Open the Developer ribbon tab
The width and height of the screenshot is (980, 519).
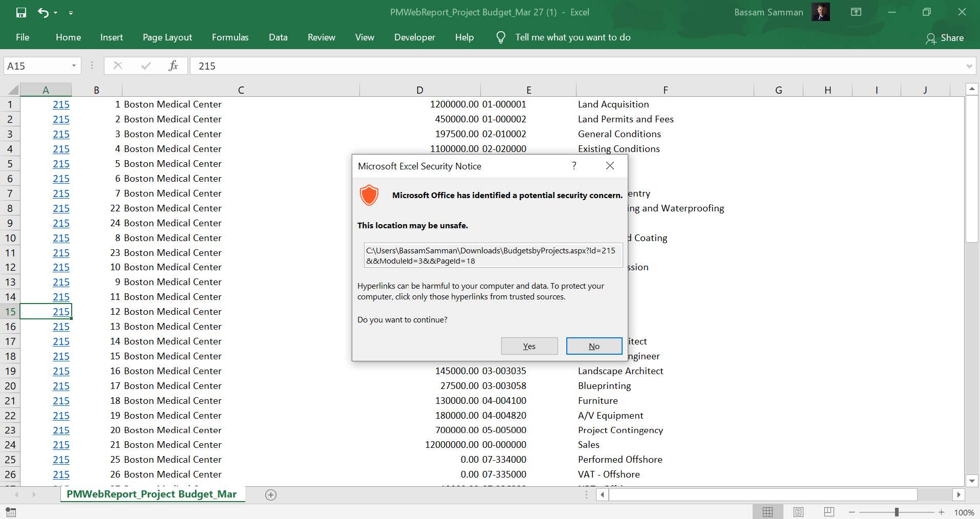(x=414, y=37)
